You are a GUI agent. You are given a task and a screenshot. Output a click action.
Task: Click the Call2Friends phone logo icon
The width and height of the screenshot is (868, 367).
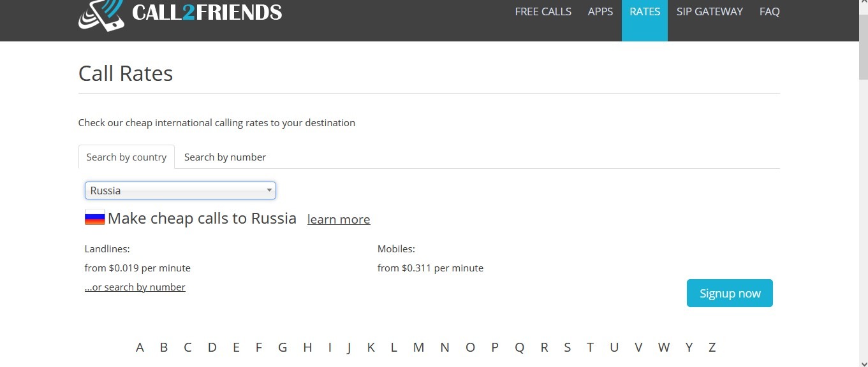click(x=101, y=14)
